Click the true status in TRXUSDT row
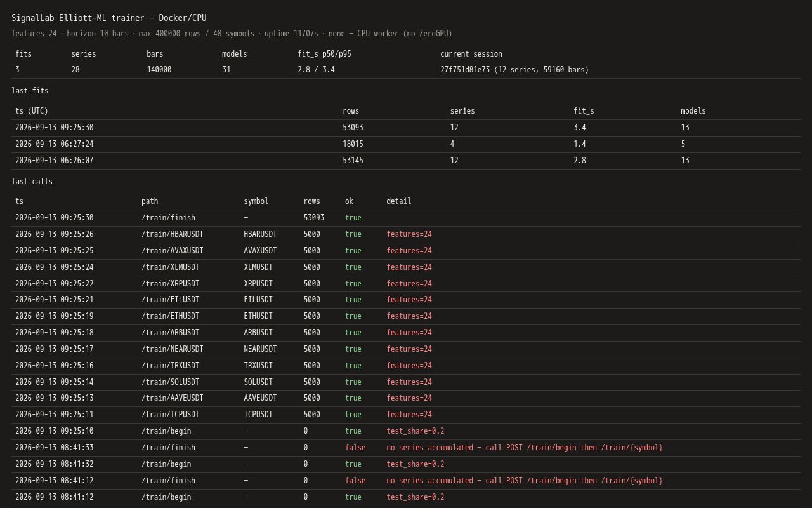Viewport: 812px width, 508px height. (x=353, y=366)
